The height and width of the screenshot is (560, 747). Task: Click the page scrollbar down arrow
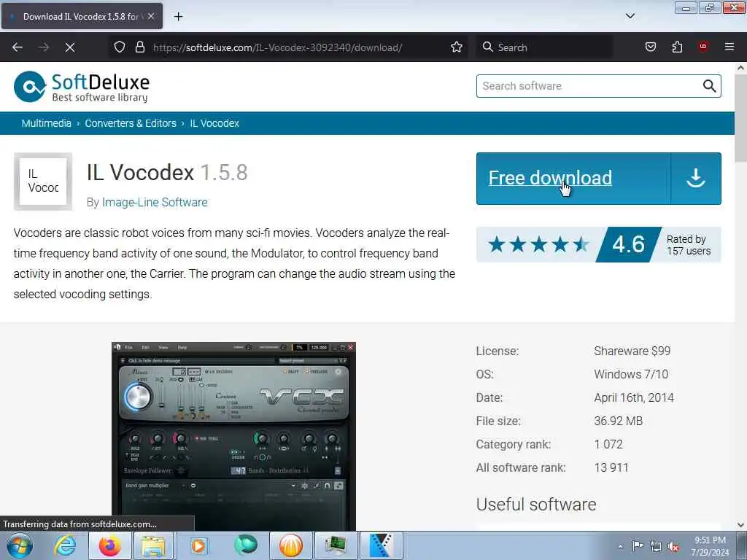tap(740, 525)
